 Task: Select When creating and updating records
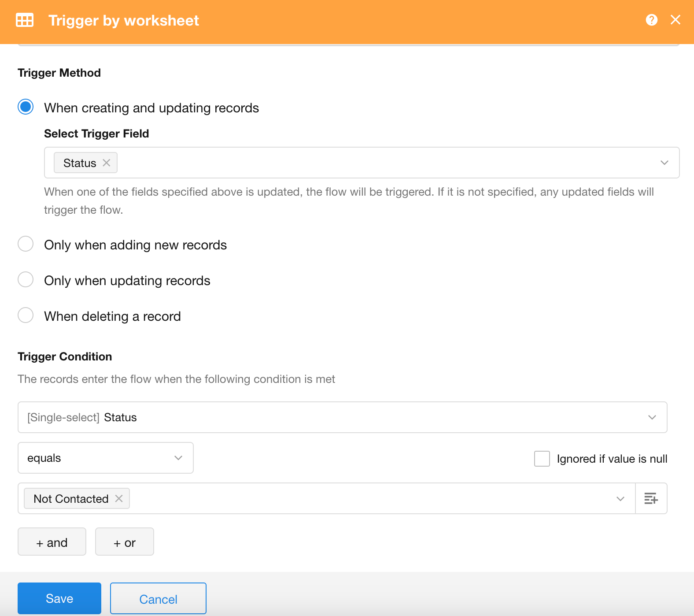point(26,107)
